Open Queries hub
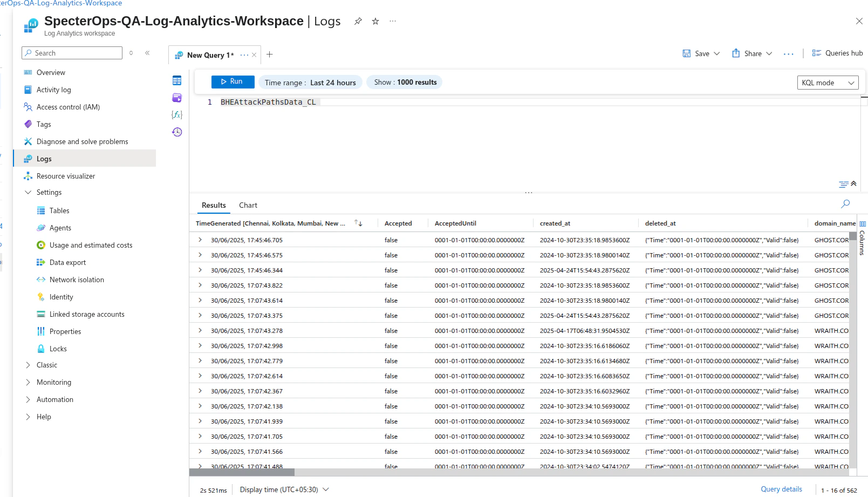 pos(837,53)
